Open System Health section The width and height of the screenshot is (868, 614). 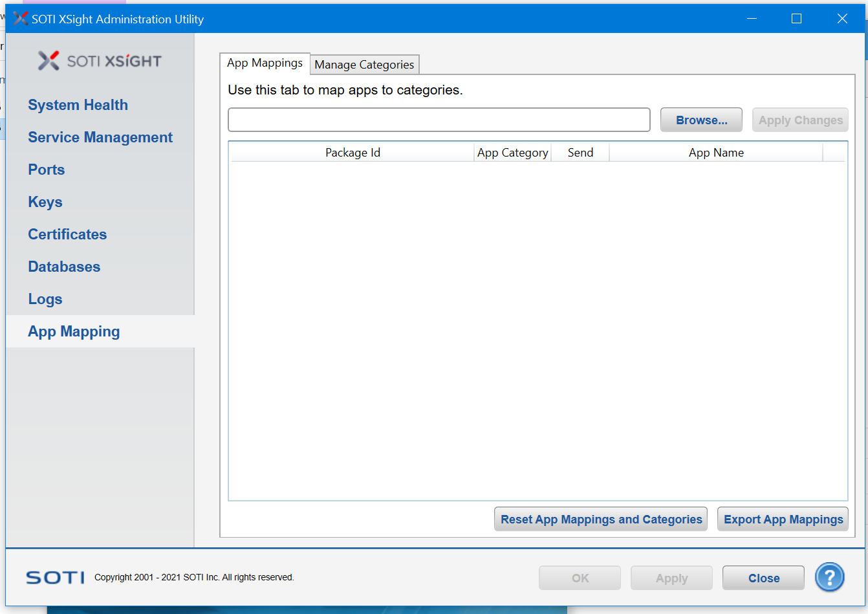point(78,105)
